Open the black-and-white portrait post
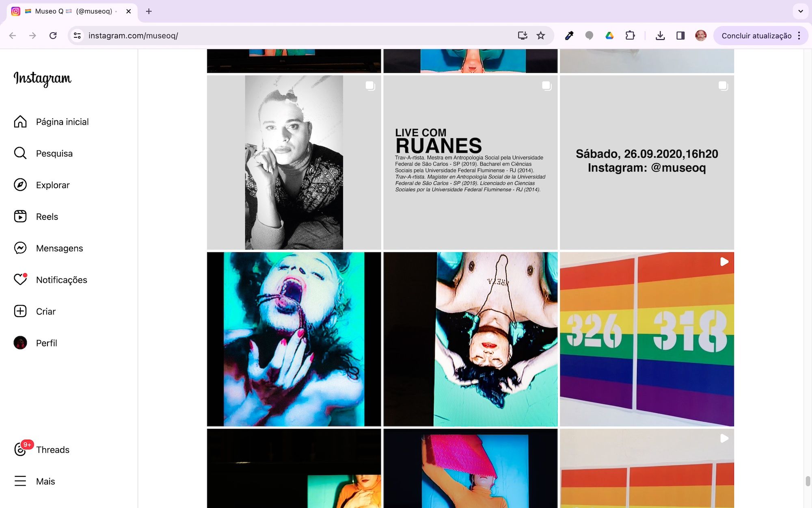 click(294, 163)
